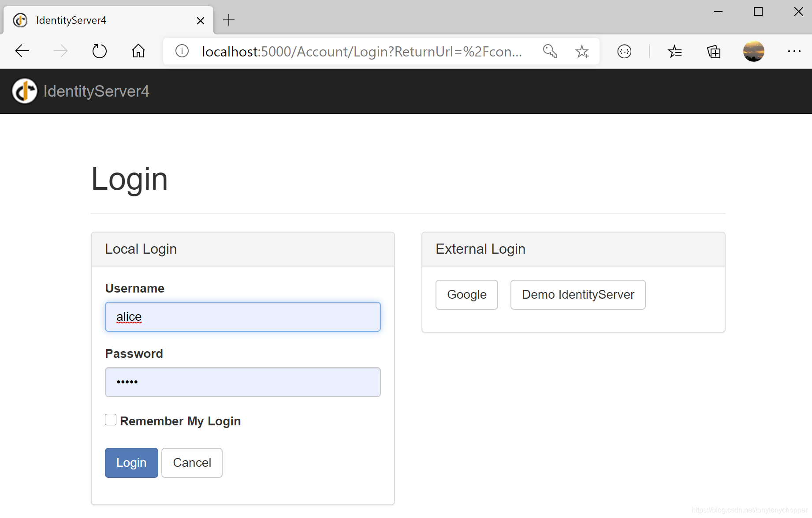Image resolution: width=812 pixels, height=518 pixels.
Task: Click the Password input field
Action: 242,382
